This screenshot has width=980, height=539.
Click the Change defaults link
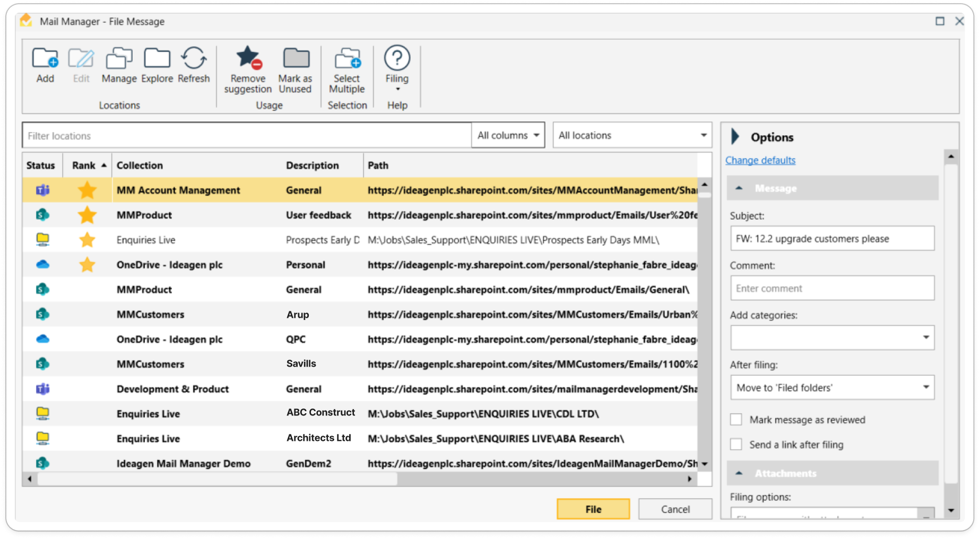click(x=760, y=160)
